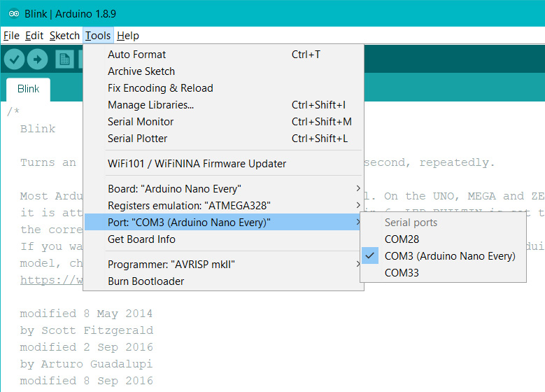Select the COM33 serial port
Viewport: 545px width, 392px height.
pyautogui.click(x=443, y=273)
